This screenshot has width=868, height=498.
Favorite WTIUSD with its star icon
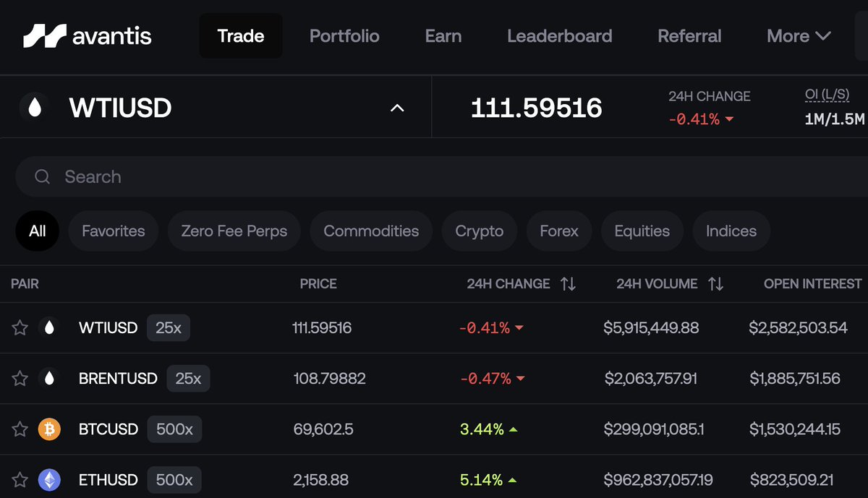pyautogui.click(x=20, y=327)
